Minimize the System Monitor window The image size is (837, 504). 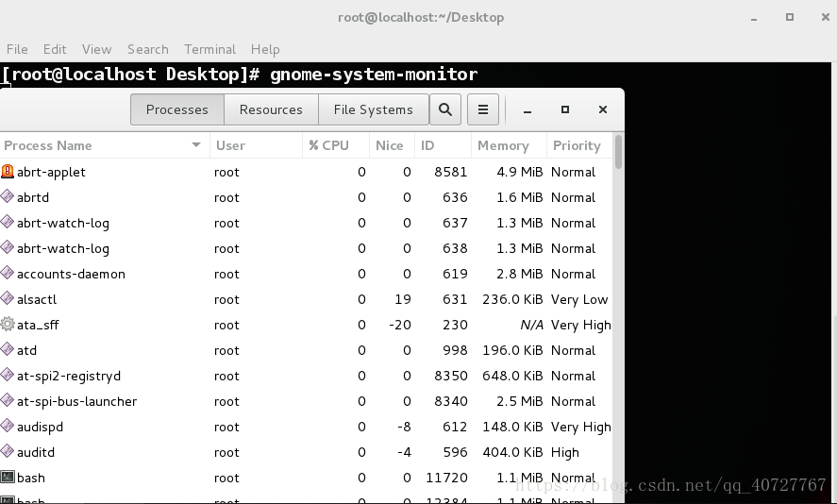pyautogui.click(x=527, y=110)
